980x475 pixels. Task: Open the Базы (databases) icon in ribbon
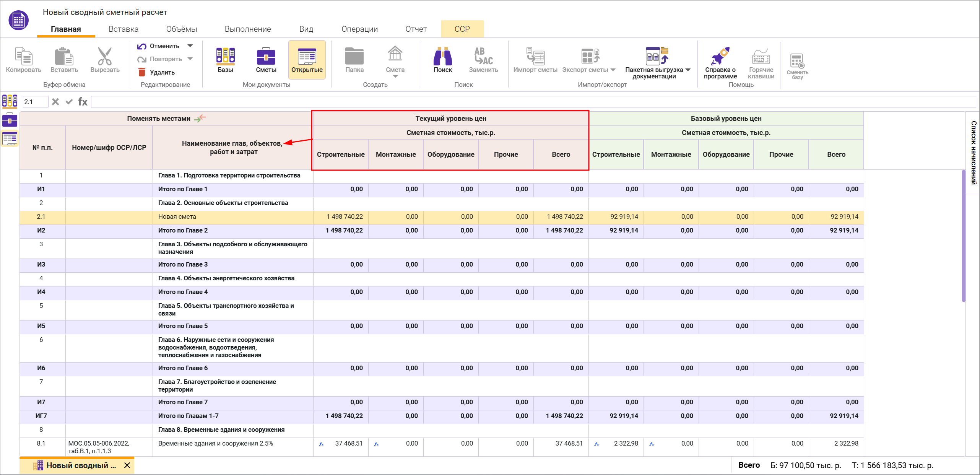point(225,57)
